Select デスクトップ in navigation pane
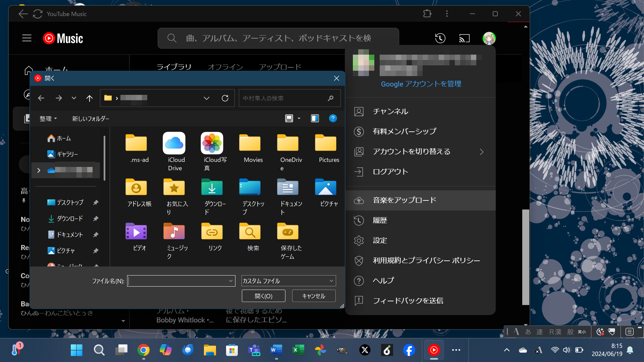 point(65,202)
